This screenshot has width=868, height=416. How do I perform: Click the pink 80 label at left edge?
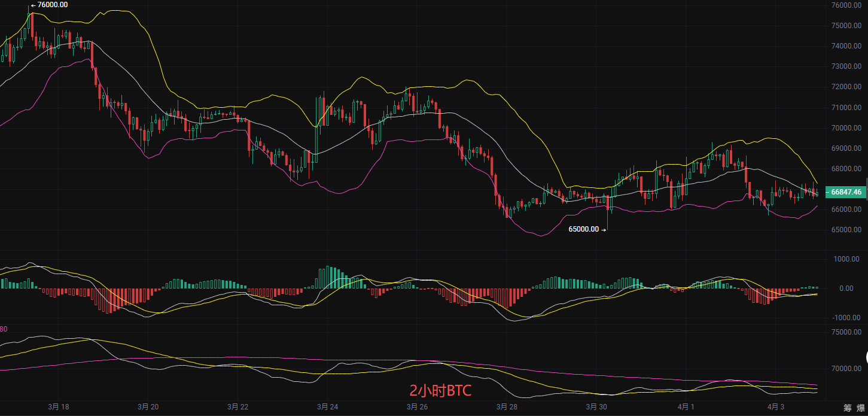(x=4, y=329)
